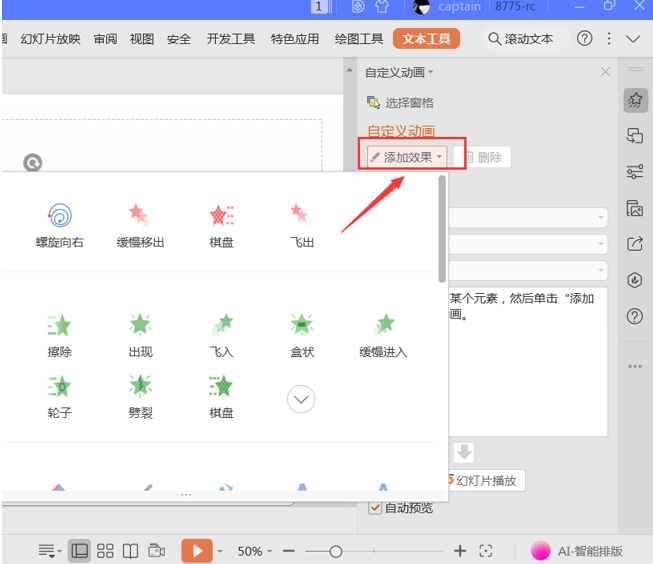The width and height of the screenshot is (653, 564).
Task: Collapse the ribbon with the chevron arrow
Action: click(x=633, y=39)
